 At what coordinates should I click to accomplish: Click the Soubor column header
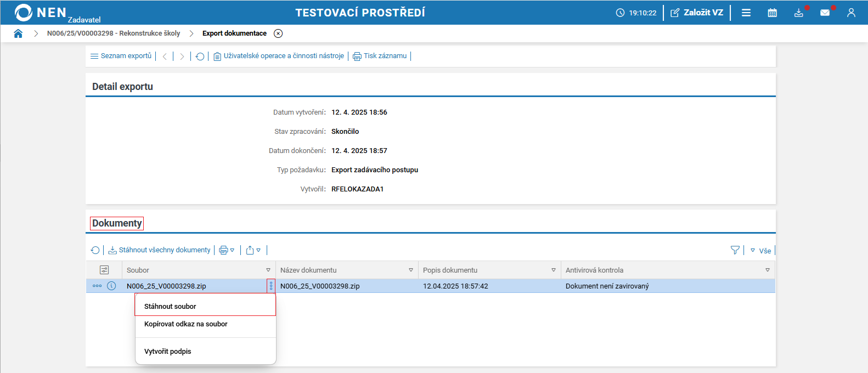click(x=199, y=270)
